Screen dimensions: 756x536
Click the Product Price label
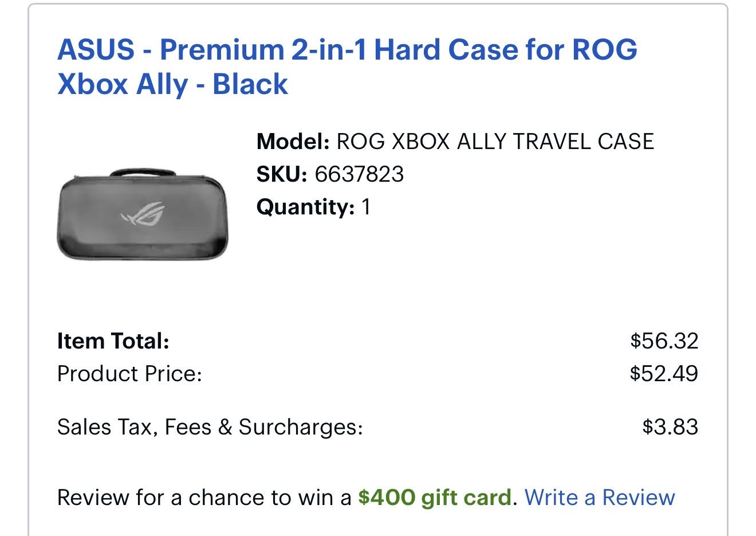(129, 374)
